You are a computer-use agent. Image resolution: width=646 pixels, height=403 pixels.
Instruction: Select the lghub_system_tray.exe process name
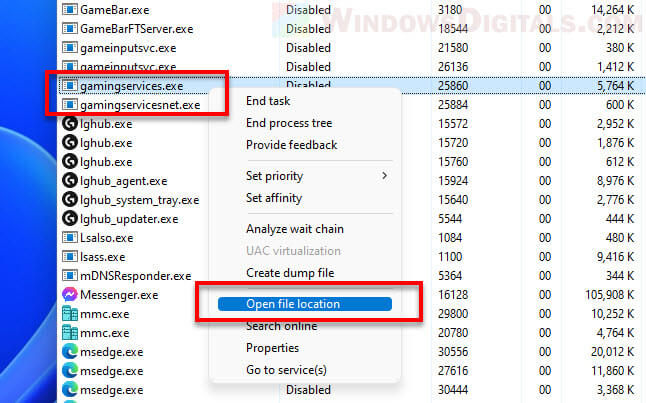point(139,200)
